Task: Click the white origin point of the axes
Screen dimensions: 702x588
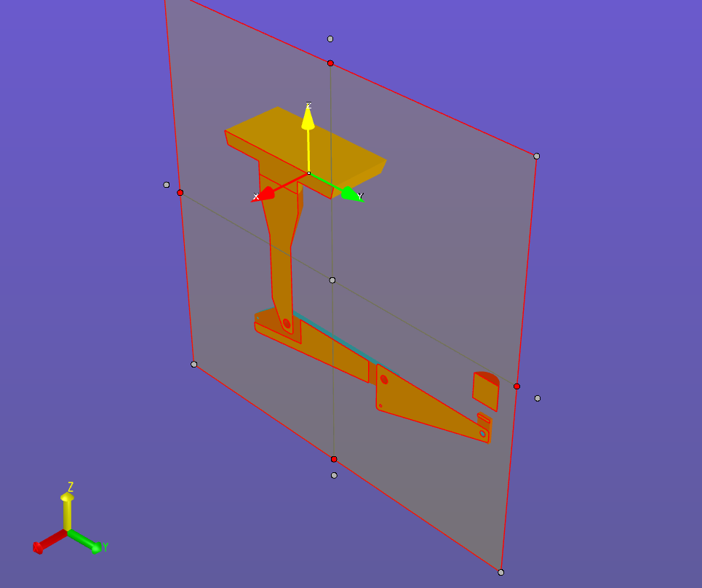Action: [308, 173]
